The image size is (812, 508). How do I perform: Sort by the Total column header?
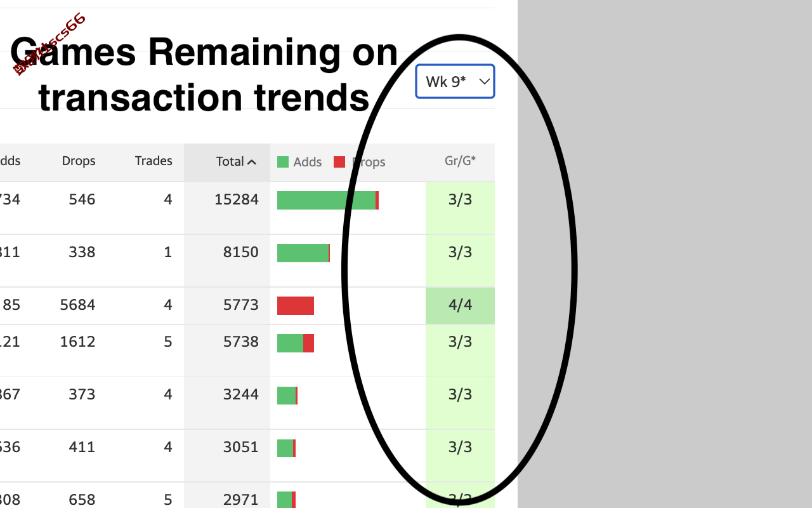(x=236, y=161)
